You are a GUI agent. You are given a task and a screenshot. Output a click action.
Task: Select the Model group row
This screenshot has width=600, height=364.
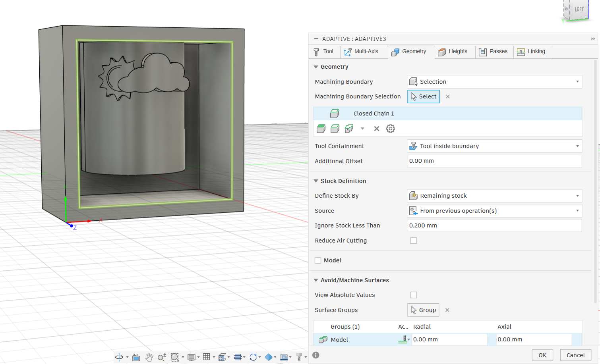click(447, 340)
